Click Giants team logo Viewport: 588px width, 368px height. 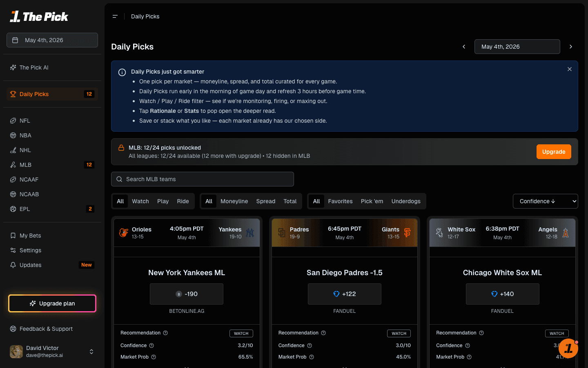[408, 233]
